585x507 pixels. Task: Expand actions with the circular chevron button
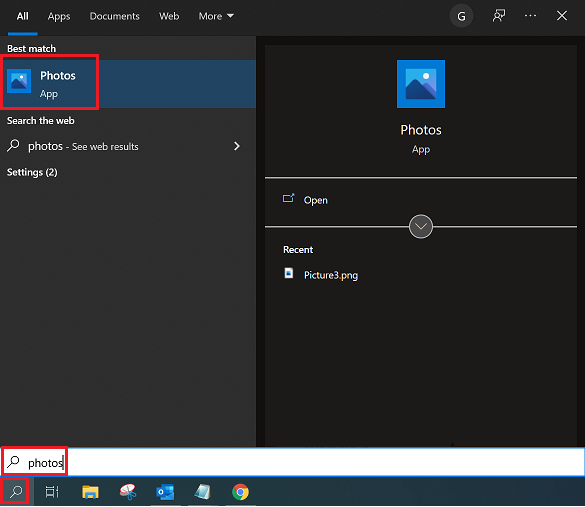420,226
